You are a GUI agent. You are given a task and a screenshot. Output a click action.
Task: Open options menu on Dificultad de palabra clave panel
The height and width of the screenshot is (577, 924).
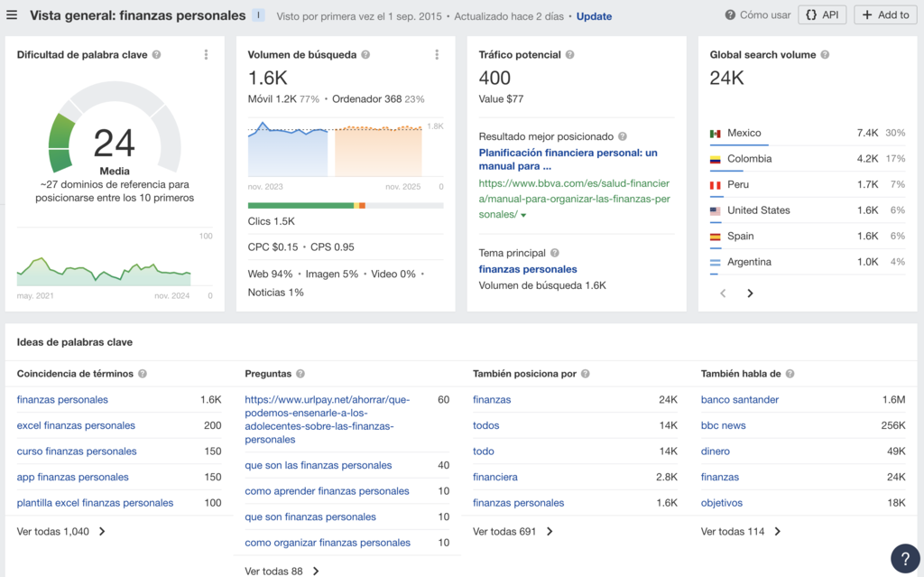(x=206, y=54)
